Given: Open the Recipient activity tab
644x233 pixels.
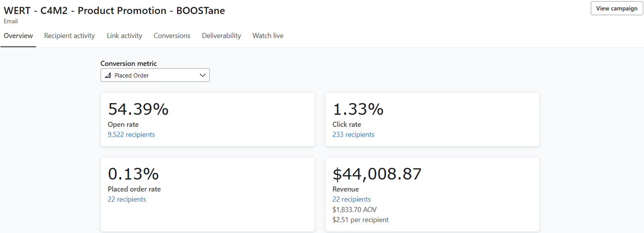Looking at the screenshot, I should tap(70, 36).
